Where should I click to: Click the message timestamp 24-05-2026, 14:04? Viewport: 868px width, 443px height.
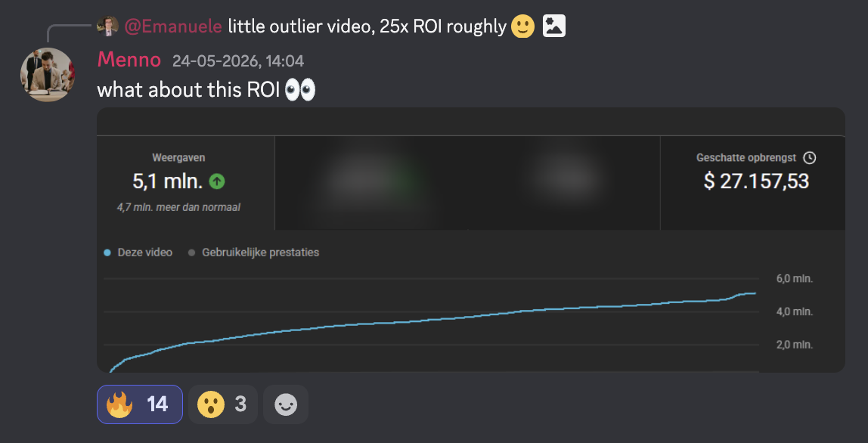click(238, 61)
